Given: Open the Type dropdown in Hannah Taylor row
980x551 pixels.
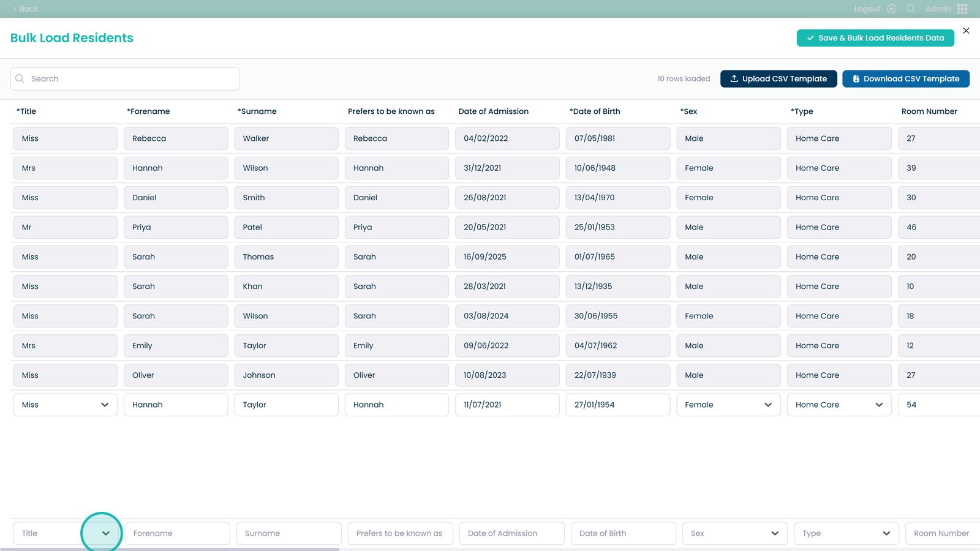Looking at the screenshot, I should click(879, 405).
